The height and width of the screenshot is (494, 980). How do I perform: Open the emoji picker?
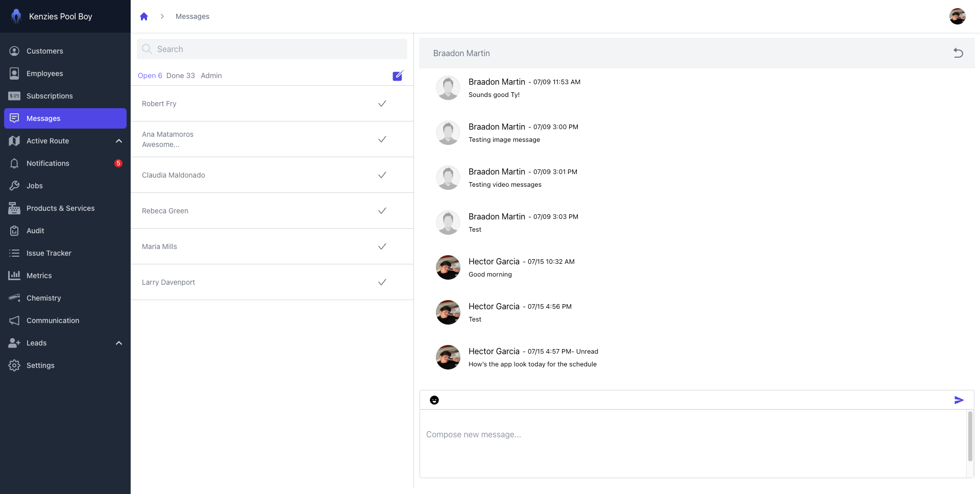434,400
